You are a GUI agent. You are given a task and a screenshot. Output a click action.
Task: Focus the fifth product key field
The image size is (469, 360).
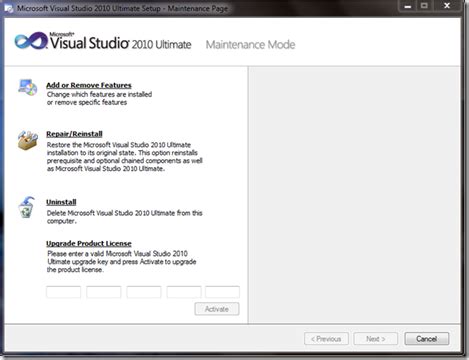click(x=222, y=292)
